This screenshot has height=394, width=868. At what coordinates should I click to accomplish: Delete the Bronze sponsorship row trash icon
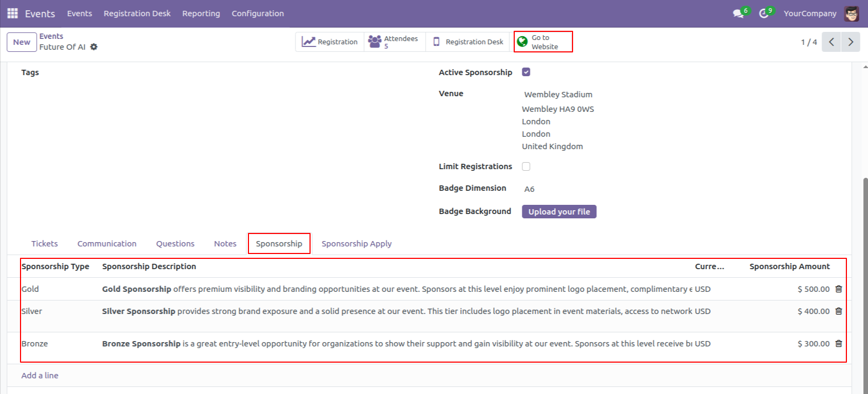(838, 343)
